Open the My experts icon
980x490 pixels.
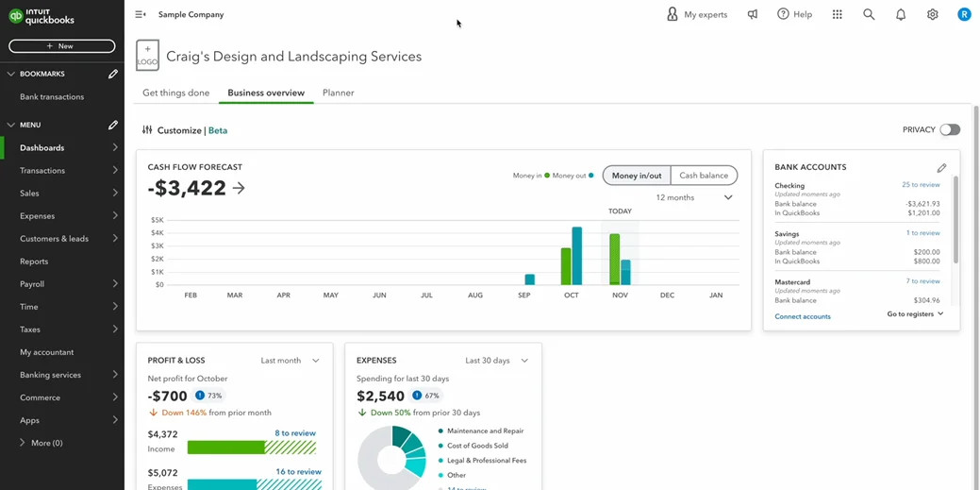click(x=673, y=15)
